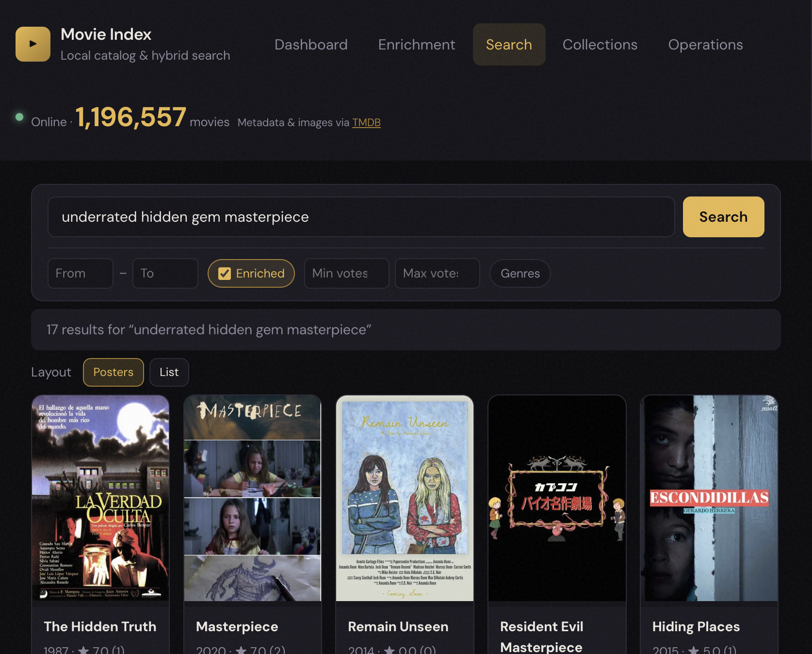Switch to the Enrichment tab
The height and width of the screenshot is (654, 812).
click(417, 45)
